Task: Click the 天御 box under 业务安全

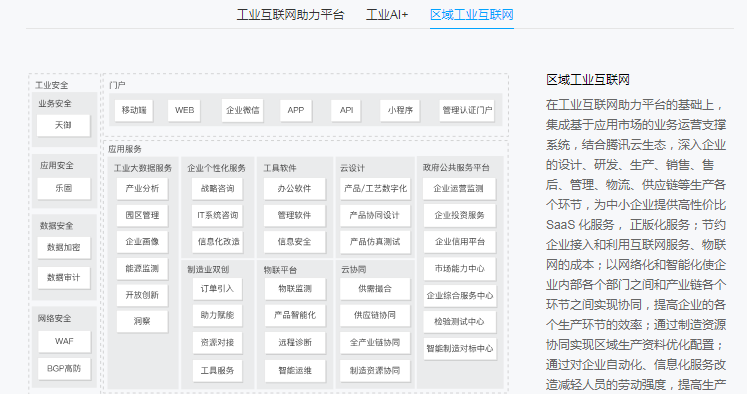Action: click(63, 125)
